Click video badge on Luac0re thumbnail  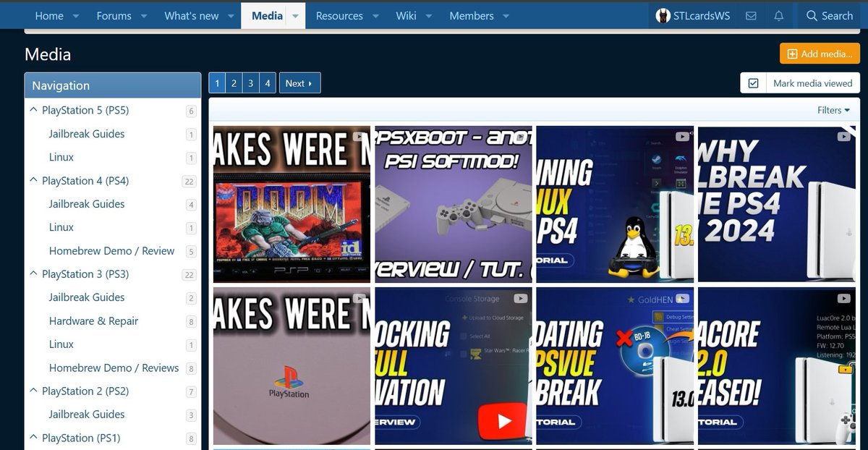(x=843, y=298)
